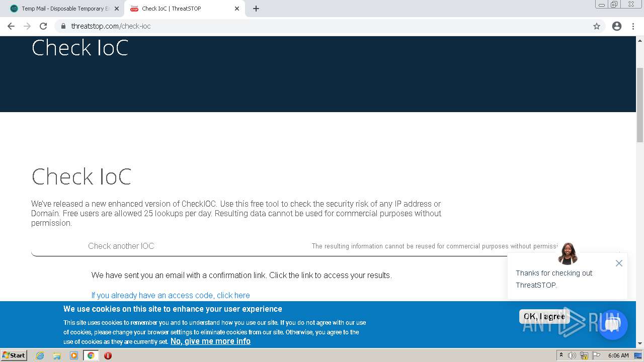
Task: Go back to the previous page
Action: 11,26
